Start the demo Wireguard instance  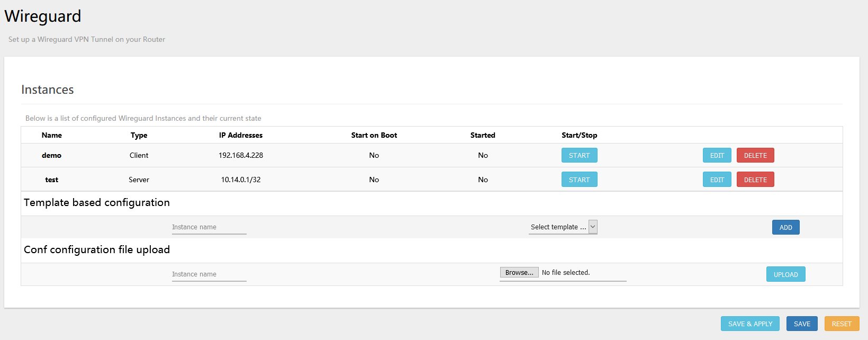[579, 155]
